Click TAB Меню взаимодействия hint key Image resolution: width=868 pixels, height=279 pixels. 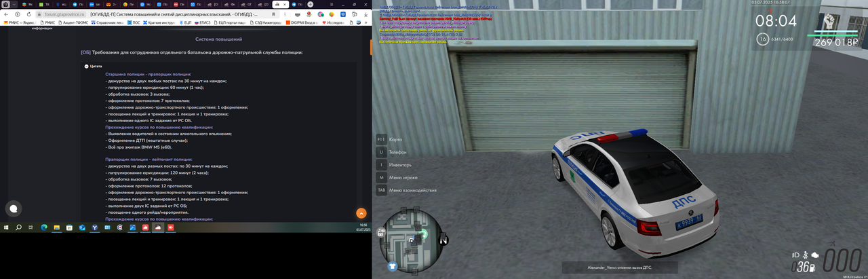click(x=381, y=190)
